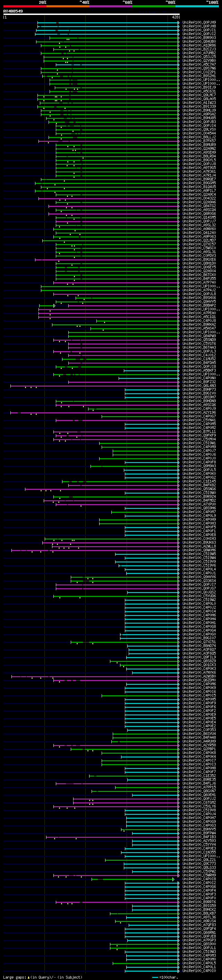This screenshot has height=980, width=222.
Task: Click the UniRef100_A9PGA2 label
Action: 199,114
